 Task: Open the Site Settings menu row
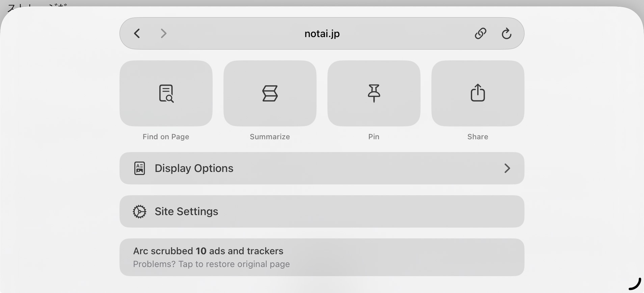(x=322, y=211)
